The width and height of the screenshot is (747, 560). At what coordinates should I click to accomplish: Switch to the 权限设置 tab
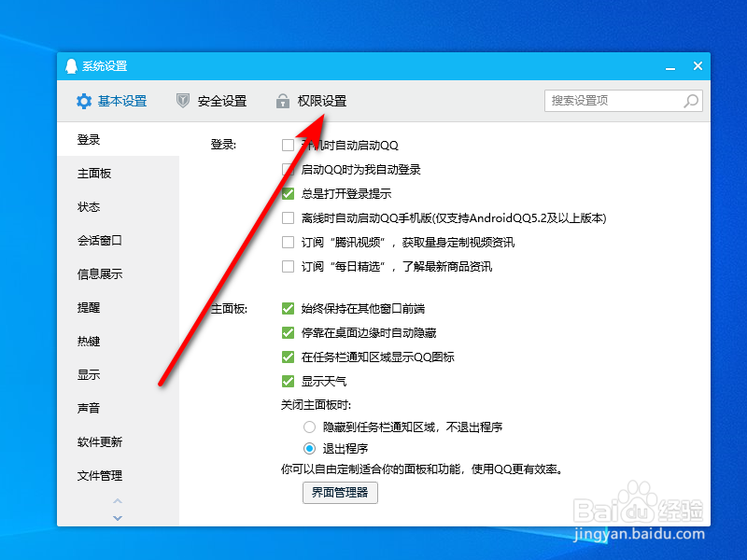click(x=312, y=101)
